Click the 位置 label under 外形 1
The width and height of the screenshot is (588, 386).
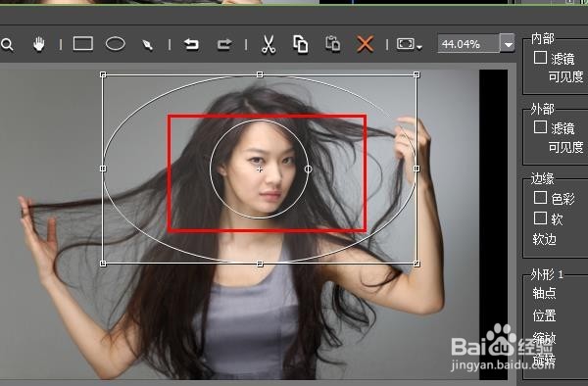pos(544,315)
